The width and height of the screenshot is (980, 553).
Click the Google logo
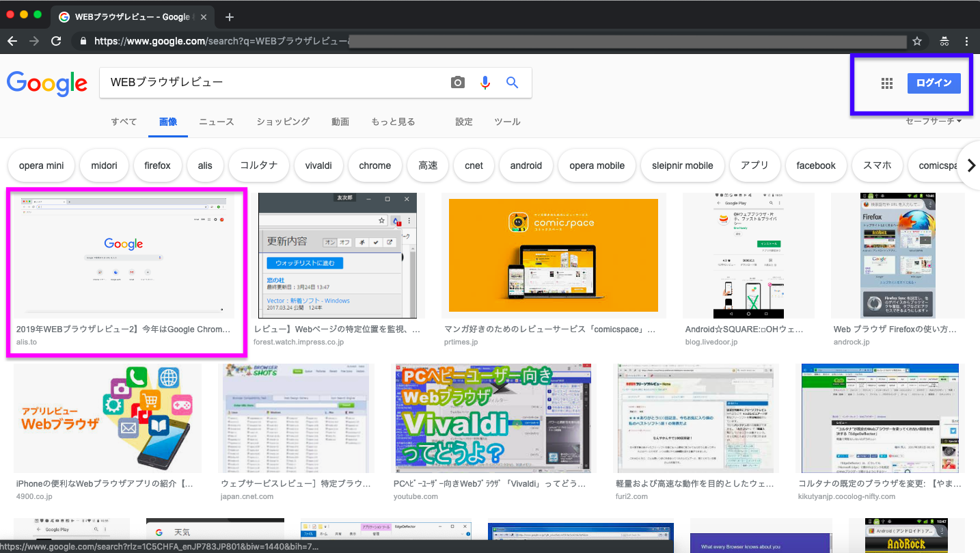point(47,83)
